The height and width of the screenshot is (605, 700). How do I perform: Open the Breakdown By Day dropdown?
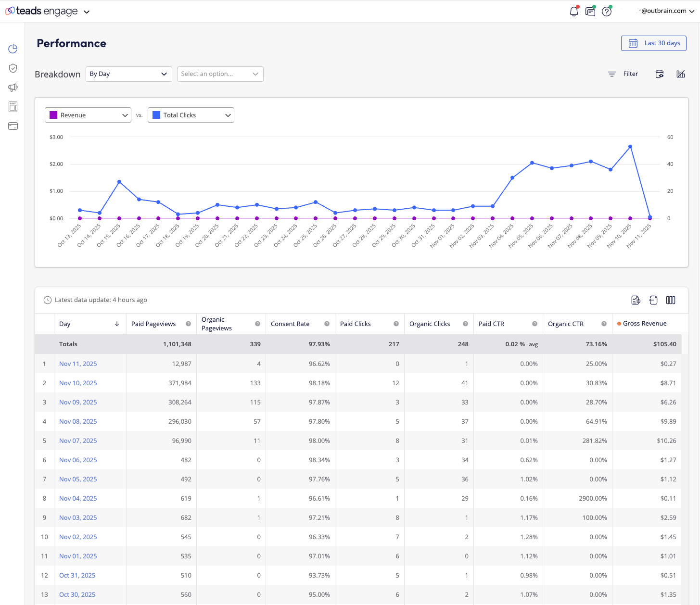point(128,74)
